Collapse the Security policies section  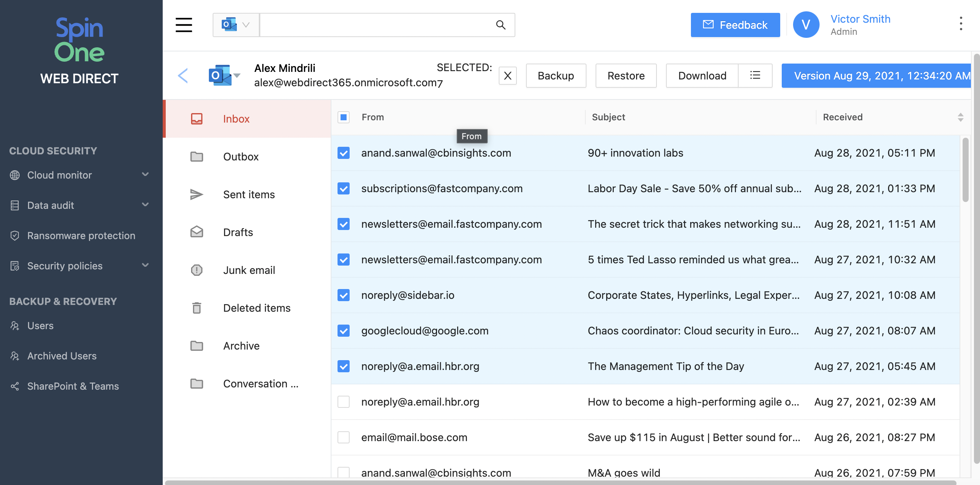tap(145, 265)
